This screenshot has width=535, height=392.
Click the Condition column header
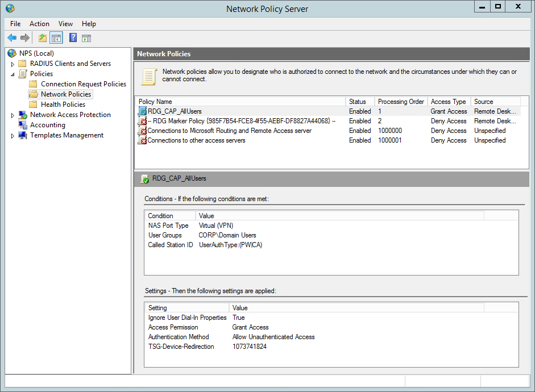pyautogui.click(x=170, y=216)
